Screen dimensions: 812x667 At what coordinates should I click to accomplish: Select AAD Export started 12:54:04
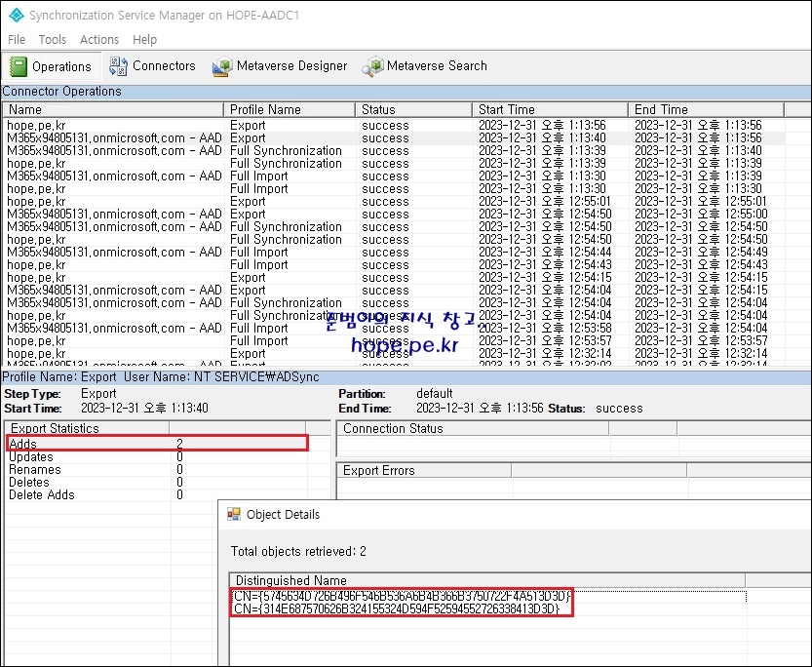(x=395, y=290)
